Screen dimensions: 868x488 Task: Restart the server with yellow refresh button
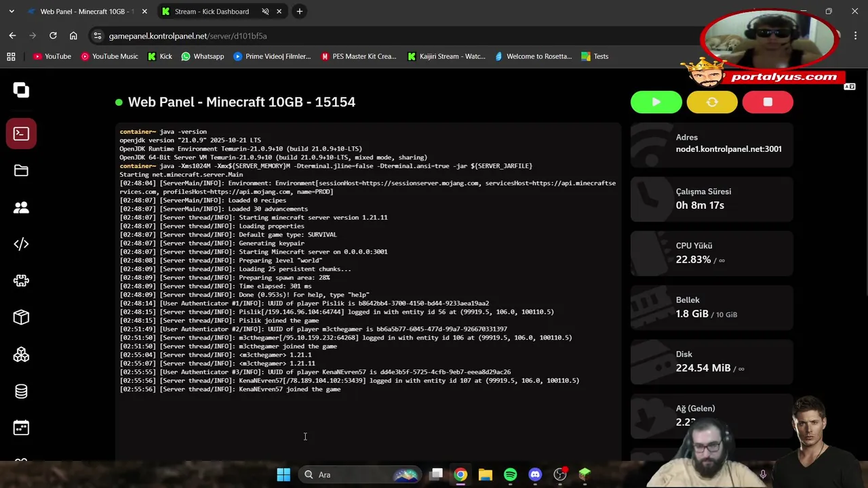(712, 102)
